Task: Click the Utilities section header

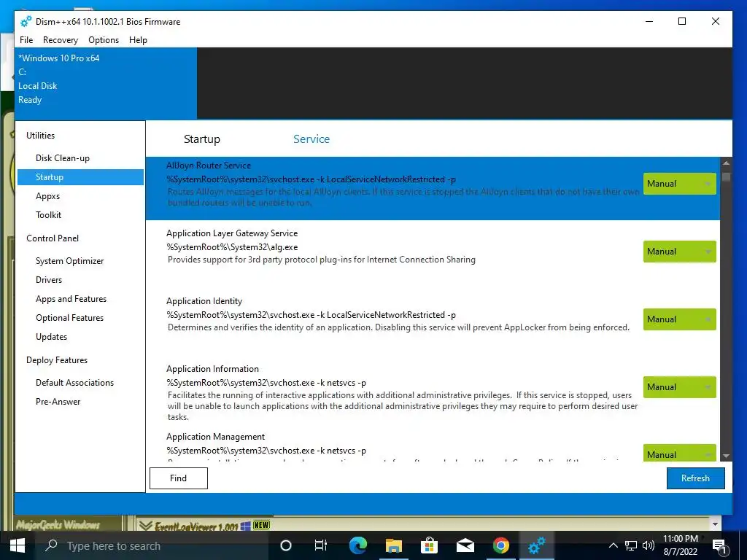Action: tap(41, 136)
